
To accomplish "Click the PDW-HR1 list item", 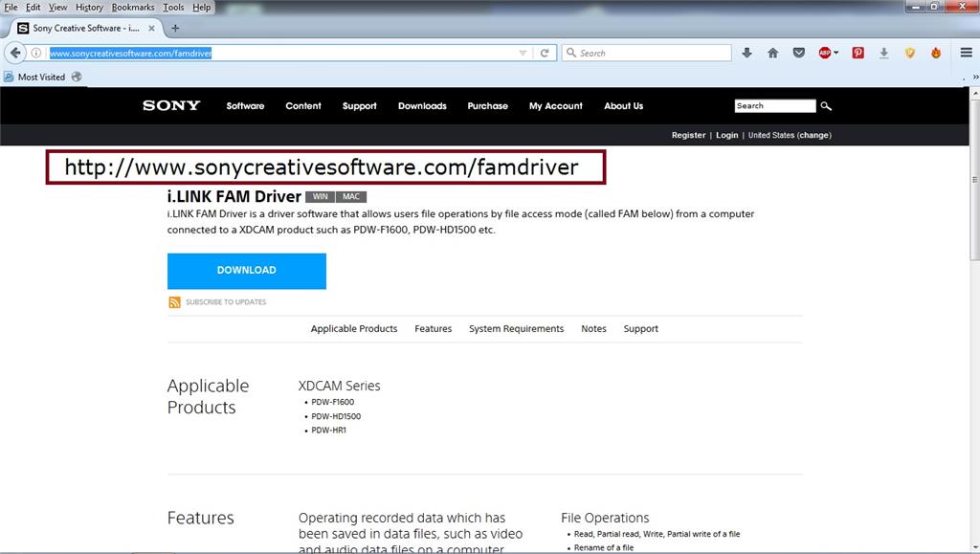I will 329,431.
